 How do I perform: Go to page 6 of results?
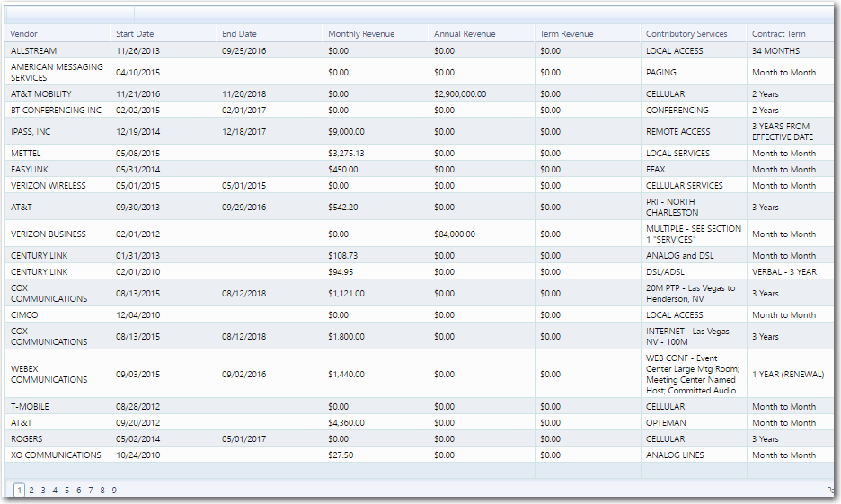coord(78,490)
